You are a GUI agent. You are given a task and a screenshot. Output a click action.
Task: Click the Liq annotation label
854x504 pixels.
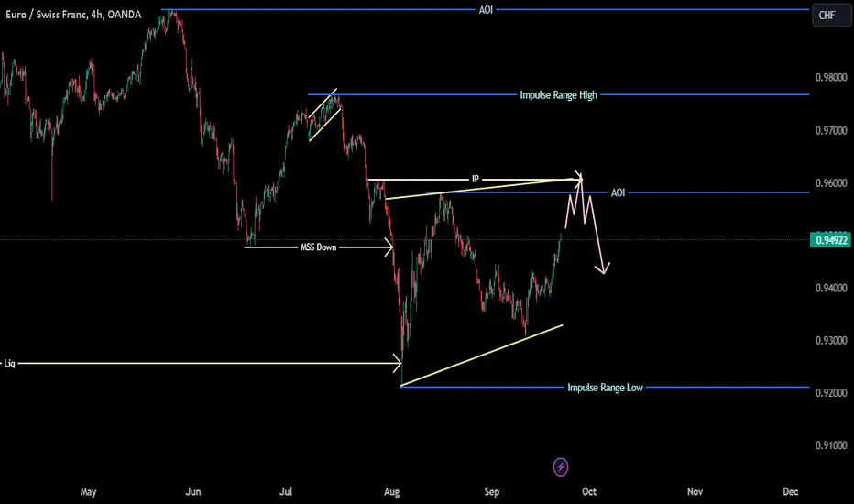point(10,364)
